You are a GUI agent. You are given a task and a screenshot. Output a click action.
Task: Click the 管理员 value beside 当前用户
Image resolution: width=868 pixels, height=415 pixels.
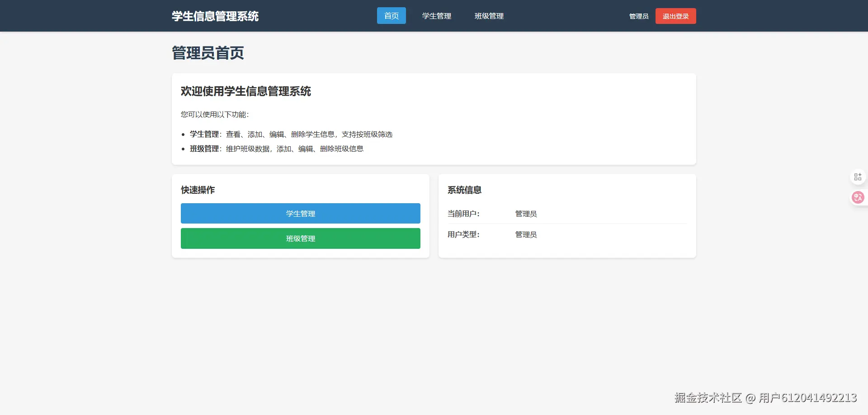pyautogui.click(x=526, y=214)
